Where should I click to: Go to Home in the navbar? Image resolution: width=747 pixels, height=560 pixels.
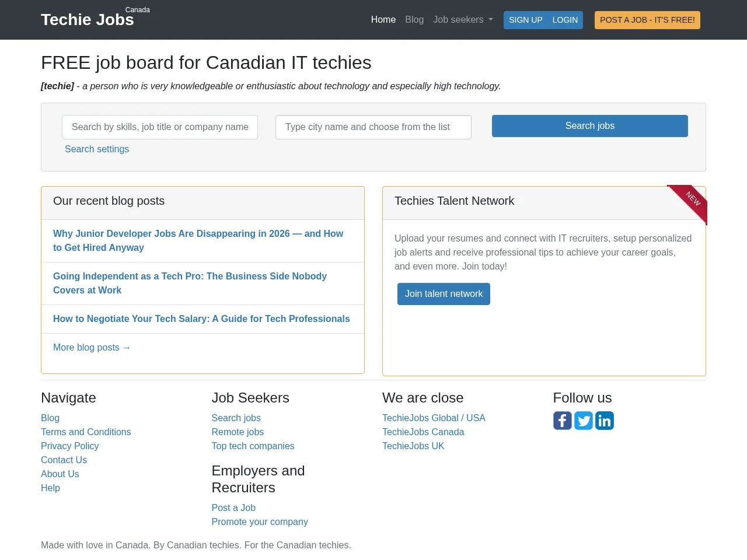point(383,20)
